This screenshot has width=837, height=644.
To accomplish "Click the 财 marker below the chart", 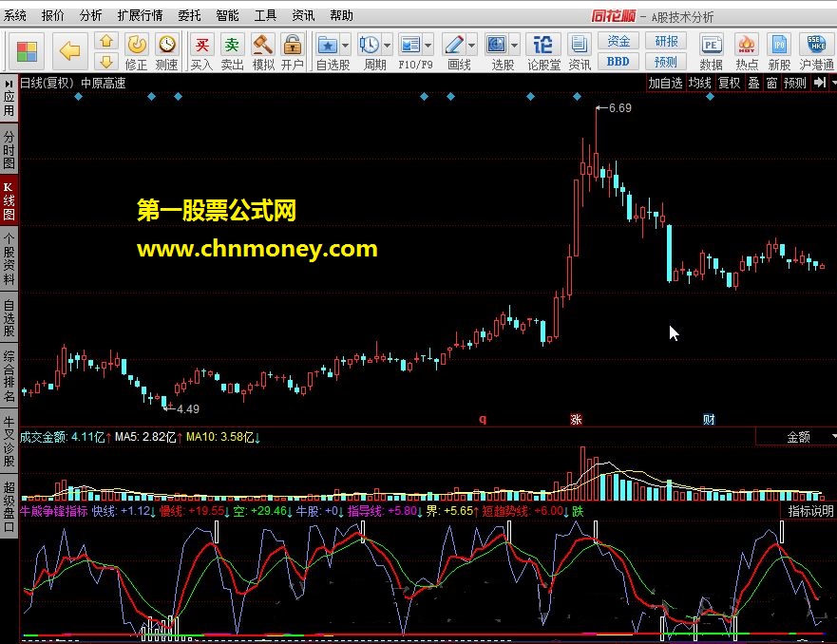I will pos(709,420).
